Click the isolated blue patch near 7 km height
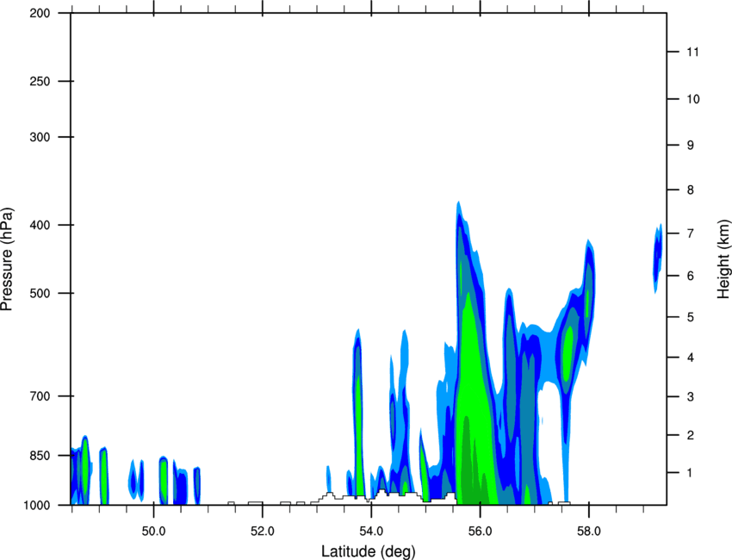The width and height of the screenshot is (732, 560). pos(657,258)
